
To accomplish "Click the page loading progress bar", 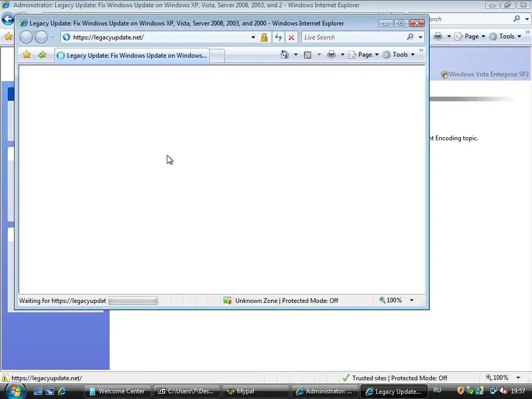I will point(132,301).
